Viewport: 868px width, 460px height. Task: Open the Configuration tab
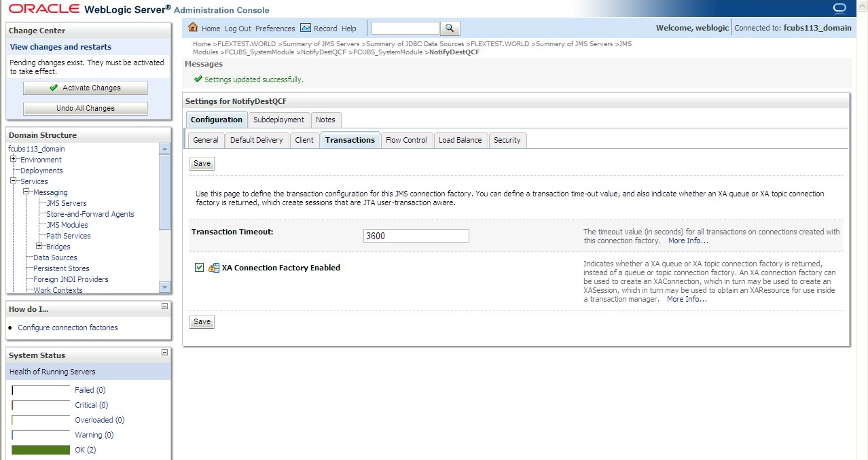(x=217, y=120)
